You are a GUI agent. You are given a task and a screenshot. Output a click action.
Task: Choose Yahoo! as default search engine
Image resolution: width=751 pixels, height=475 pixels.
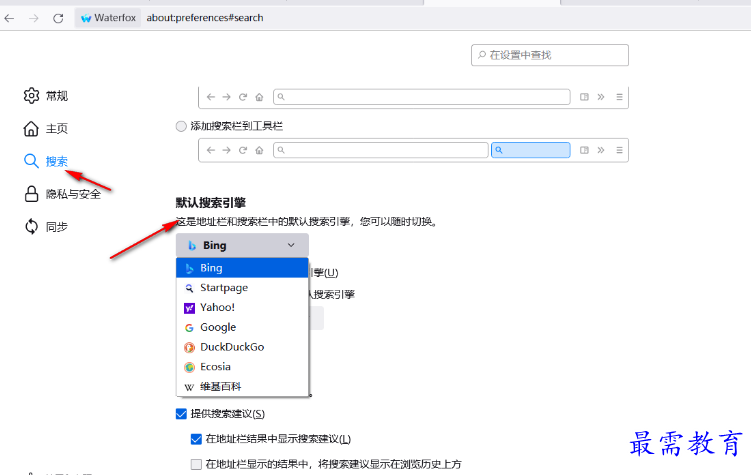tap(242, 307)
